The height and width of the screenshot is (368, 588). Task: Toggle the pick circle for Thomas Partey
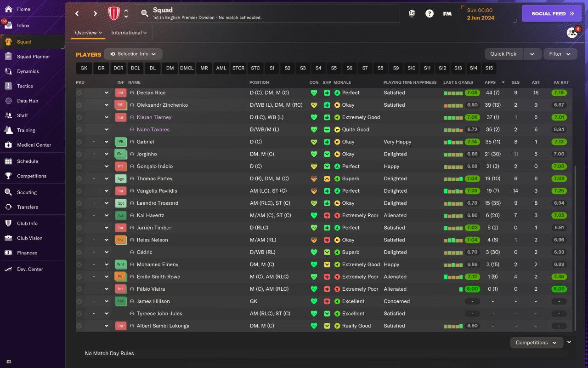79,178
